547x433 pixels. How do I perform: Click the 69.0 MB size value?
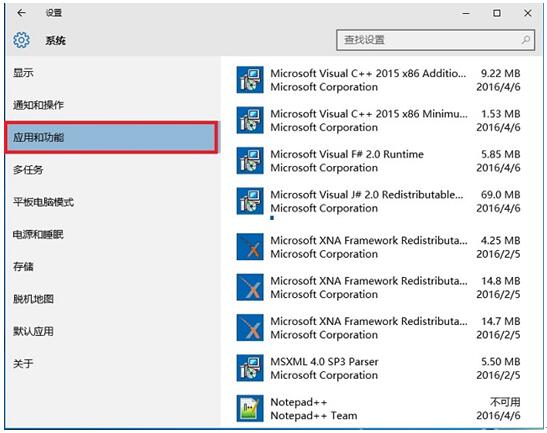pyautogui.click(x=501, y=194)
